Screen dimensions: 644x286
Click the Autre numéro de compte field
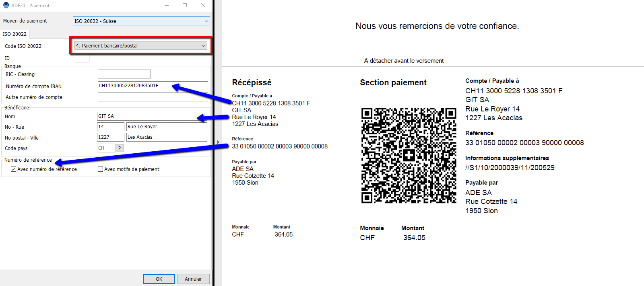(x=153, y=97)
